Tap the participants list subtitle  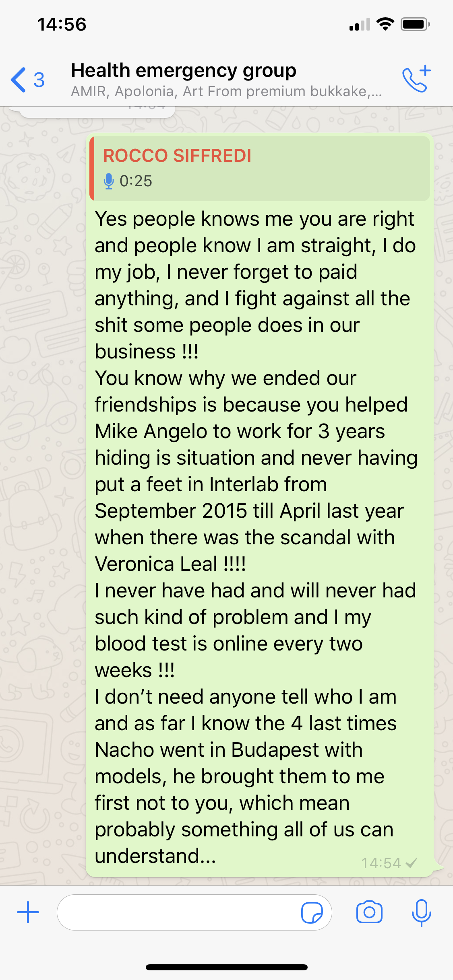tap(226, 92)
